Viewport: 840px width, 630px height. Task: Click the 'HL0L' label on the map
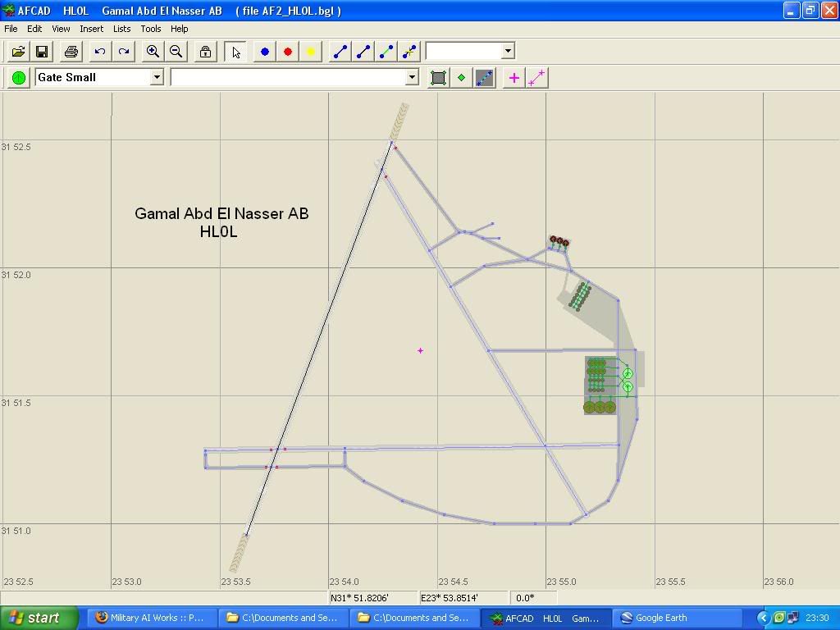(218, 232)
